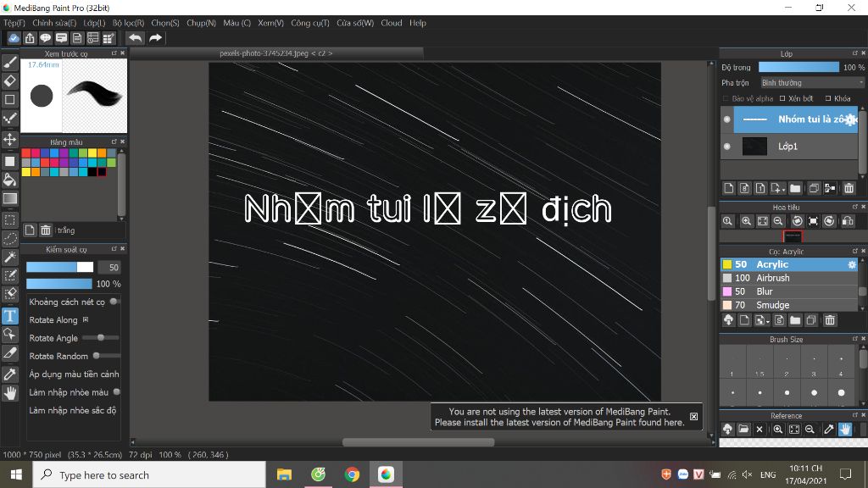Select the Eyedropper tool
Screen dimensions: 868x488
(x=10, y=374)
